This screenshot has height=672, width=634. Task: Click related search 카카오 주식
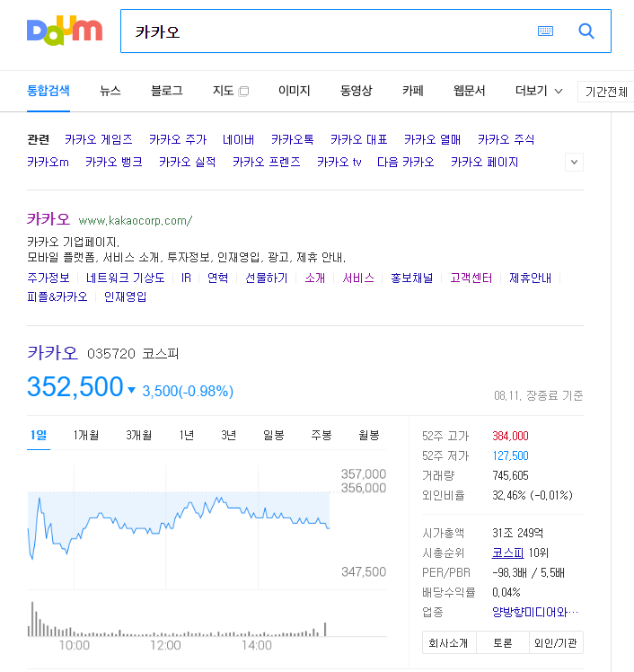506,139
